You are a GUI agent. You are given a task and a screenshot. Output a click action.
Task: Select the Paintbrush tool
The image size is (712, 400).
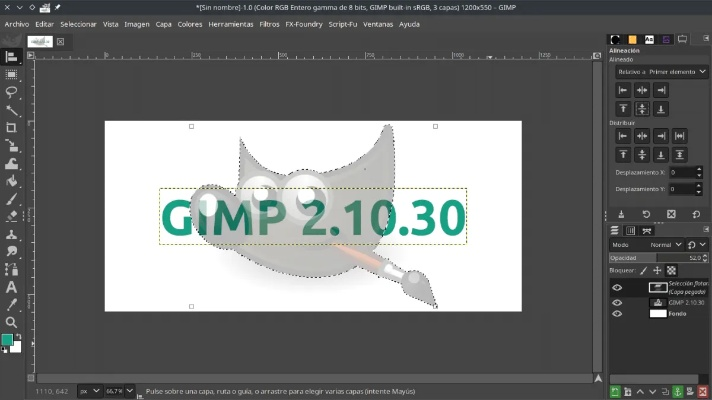pos(11,198)
